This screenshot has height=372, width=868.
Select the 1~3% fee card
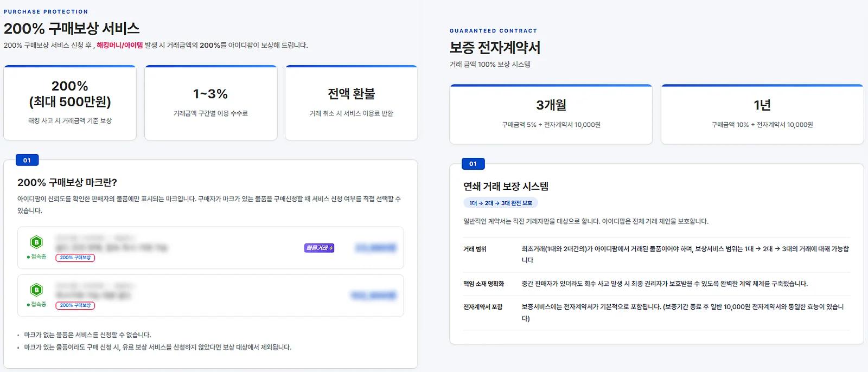click(x=211, y=102)
